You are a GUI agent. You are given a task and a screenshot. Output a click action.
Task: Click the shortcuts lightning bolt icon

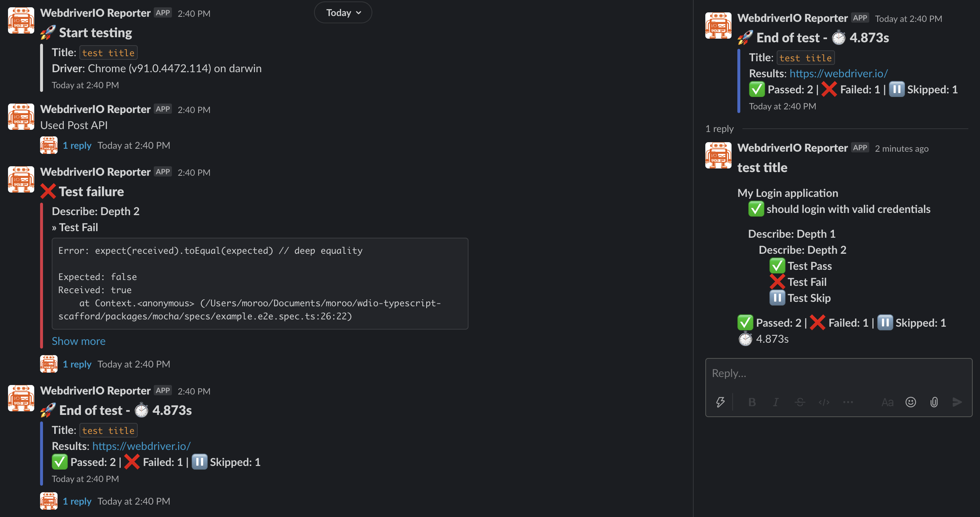(720, 402)
